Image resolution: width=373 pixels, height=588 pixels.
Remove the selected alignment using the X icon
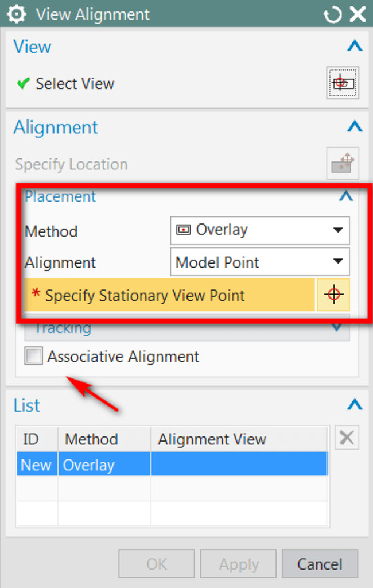click(x=347, y=437)
